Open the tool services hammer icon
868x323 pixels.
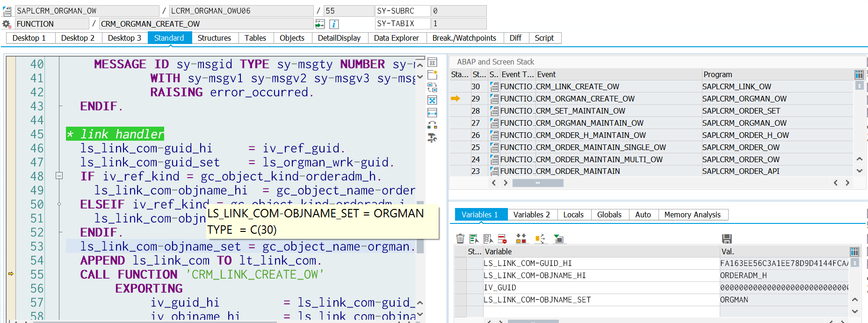pos(433,137)
